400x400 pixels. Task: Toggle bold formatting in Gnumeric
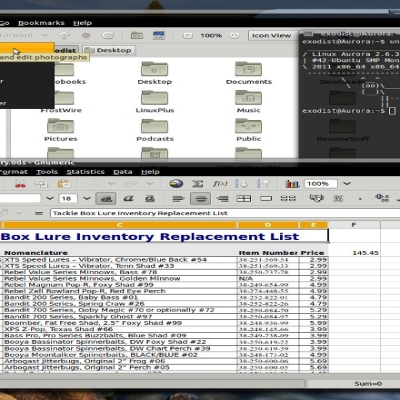coord(106,199)
